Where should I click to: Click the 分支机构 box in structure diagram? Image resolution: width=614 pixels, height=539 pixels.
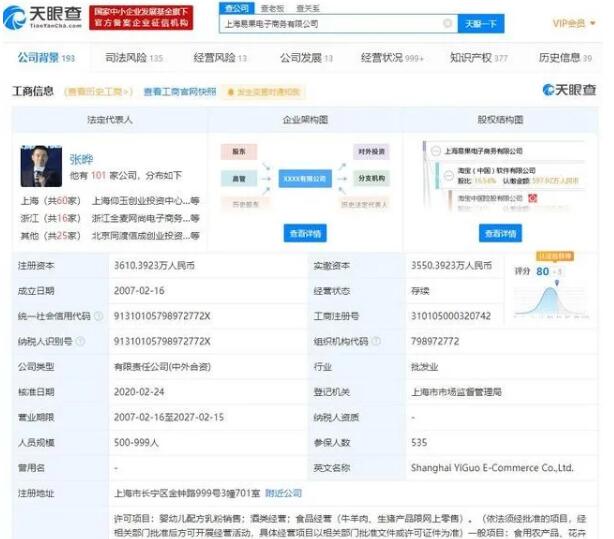371,178
